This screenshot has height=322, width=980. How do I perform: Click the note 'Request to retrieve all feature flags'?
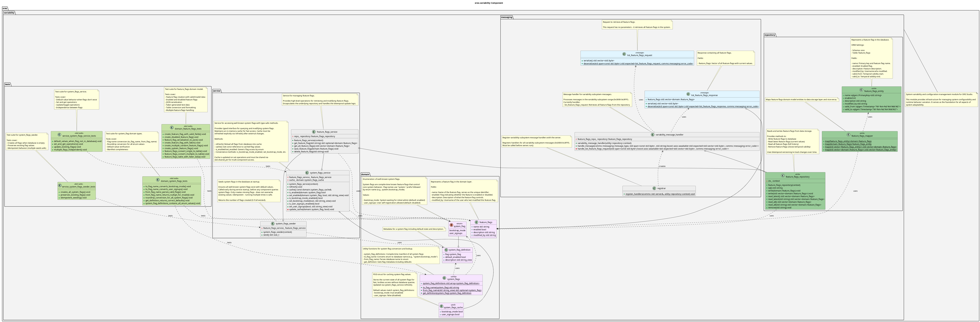pyautogui.click(x=637, y=25)
